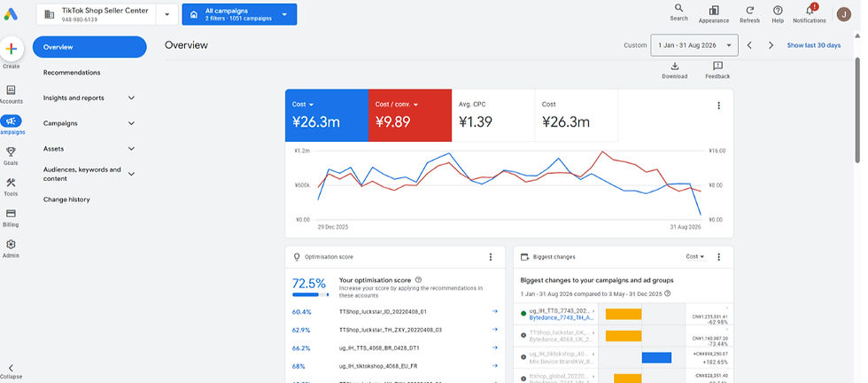Image resolution: width=868 pixels, height=383 pixels.
Task: Open arrow for ug_IH_TTS_4068_BR_0428_DT1
Action: click(x=495, y=348)
